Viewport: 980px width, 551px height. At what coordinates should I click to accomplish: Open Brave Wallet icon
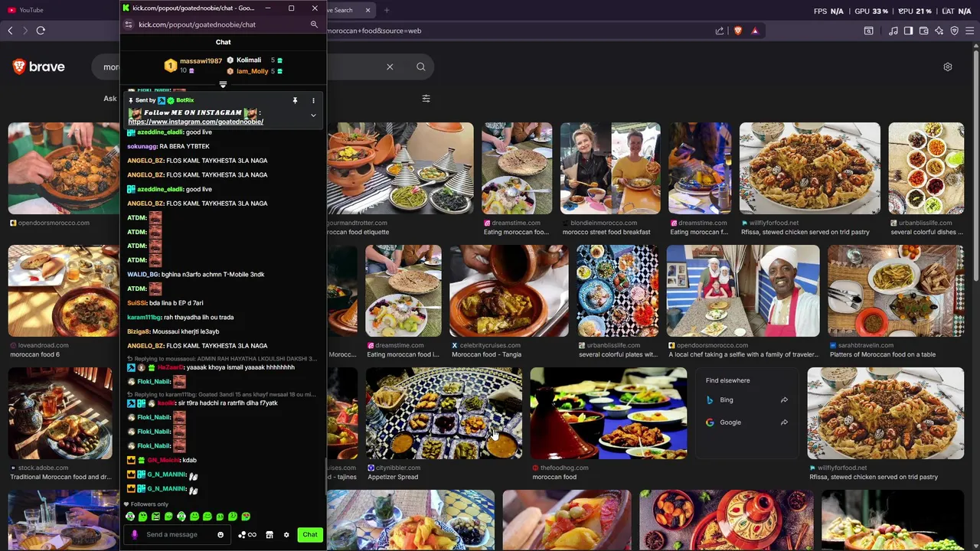click(923, 31)
